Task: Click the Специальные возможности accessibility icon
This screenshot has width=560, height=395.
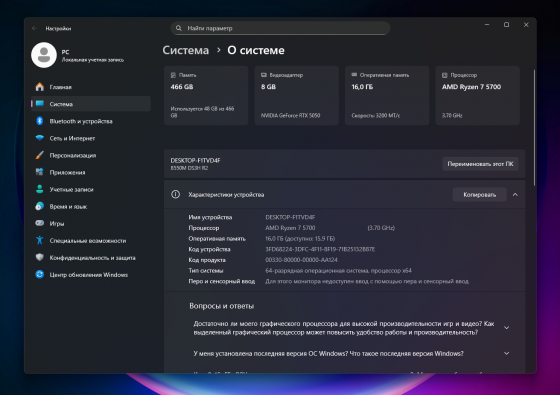Action: [x=40, y=240]
